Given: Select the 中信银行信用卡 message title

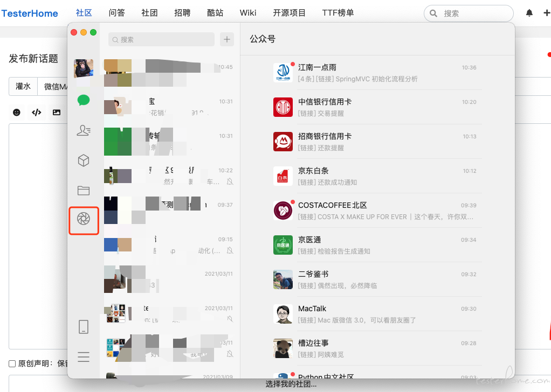Looking at the screenshot, I should (x=325, y=102).
